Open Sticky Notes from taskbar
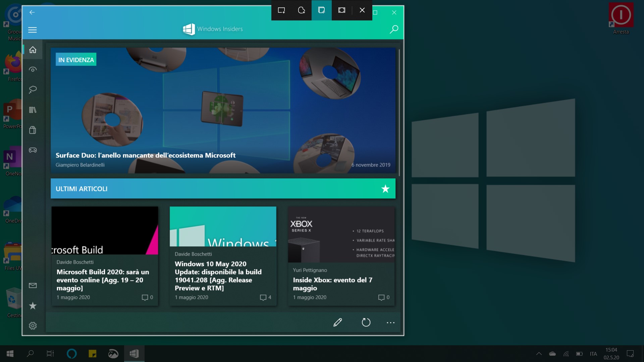Image resolution: width=644 pixels, height=362 pixels. [92, 354]
